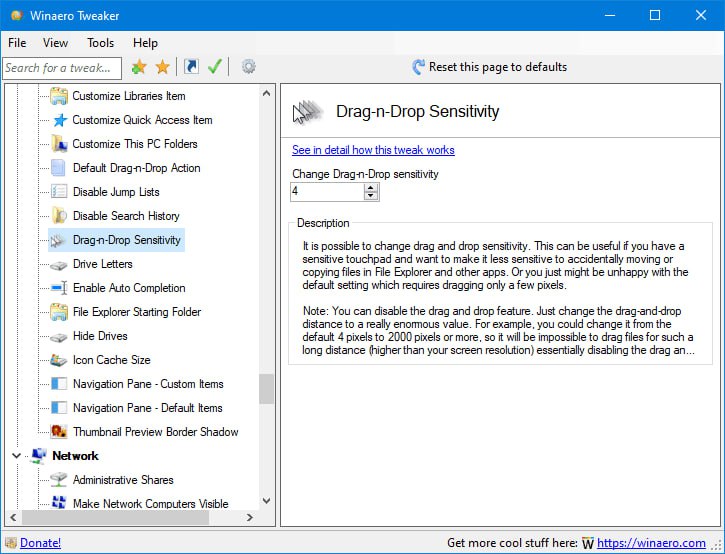Click the Reset this page to defaults button
The width and height of the screenshot is (725, 554).
click(489, 67)
